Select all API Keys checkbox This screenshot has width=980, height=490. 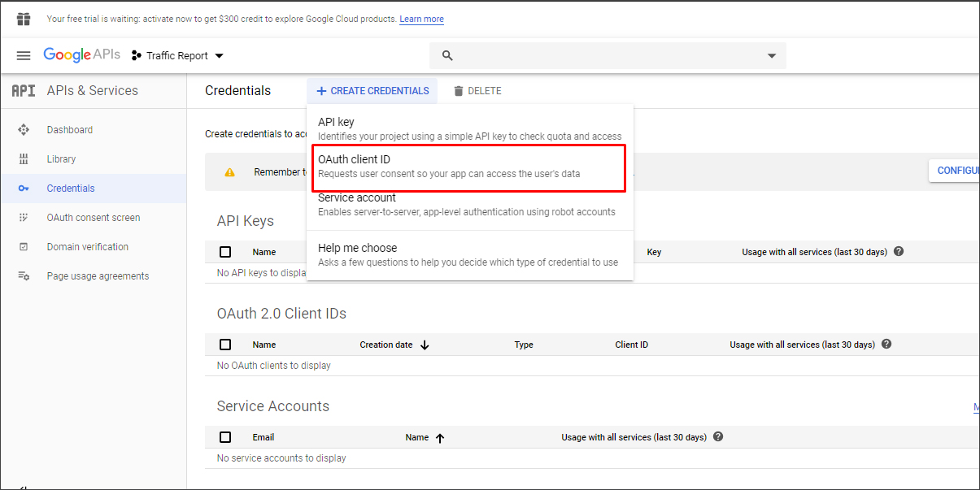225,252
